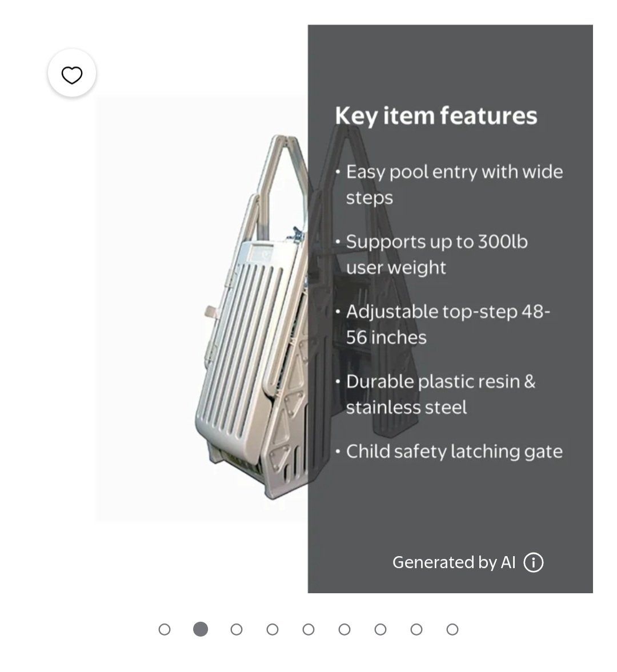Open the AI info circle icon
This screenshot has width=617, height=672.
pos(533,562)
